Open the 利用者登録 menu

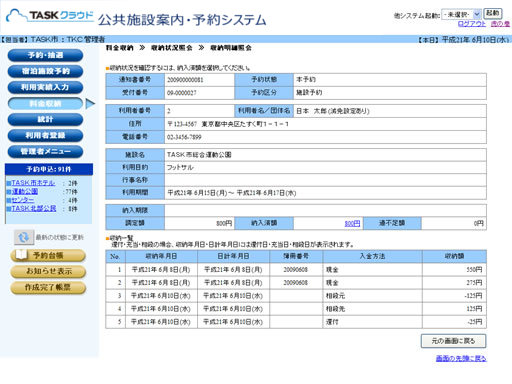click(45, 135)
